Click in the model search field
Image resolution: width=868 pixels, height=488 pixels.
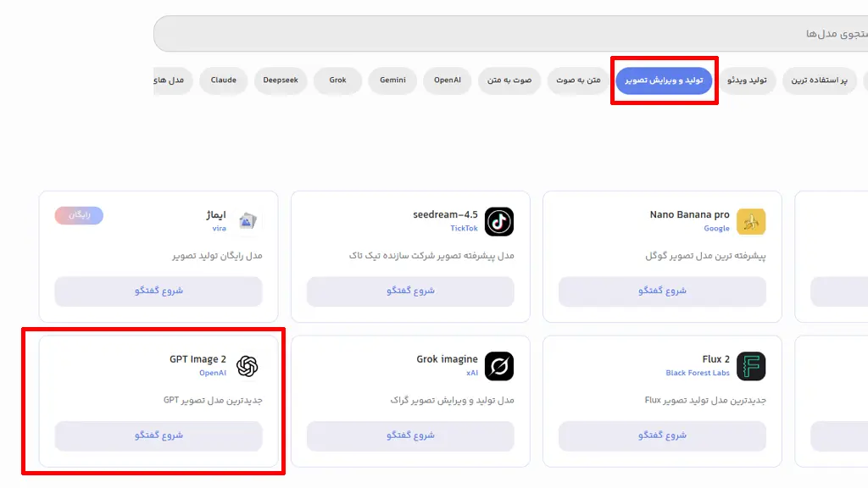[x=510, y=34]
